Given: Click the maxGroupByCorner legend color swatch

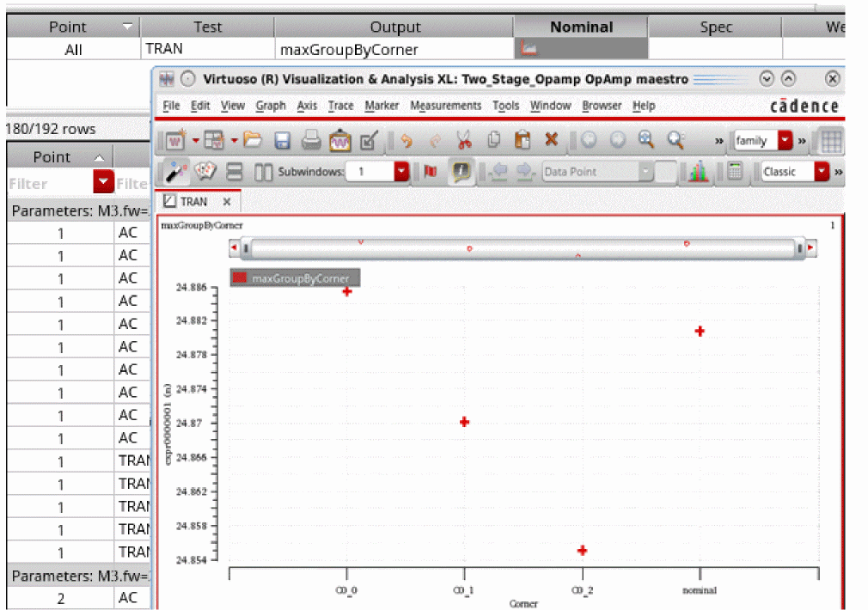Looking at the screenshot, I should pyautogui.click(x=240, y=278).
